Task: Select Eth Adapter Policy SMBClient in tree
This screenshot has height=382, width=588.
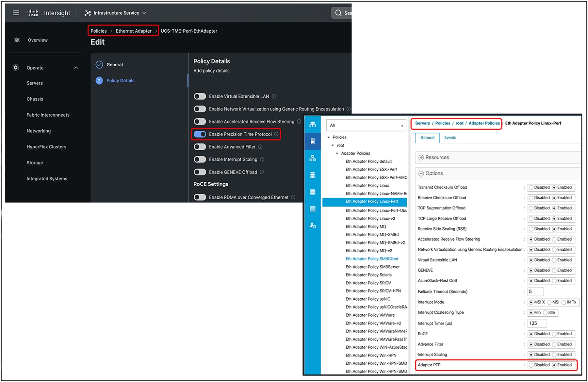Action: (x=372, y=259)
